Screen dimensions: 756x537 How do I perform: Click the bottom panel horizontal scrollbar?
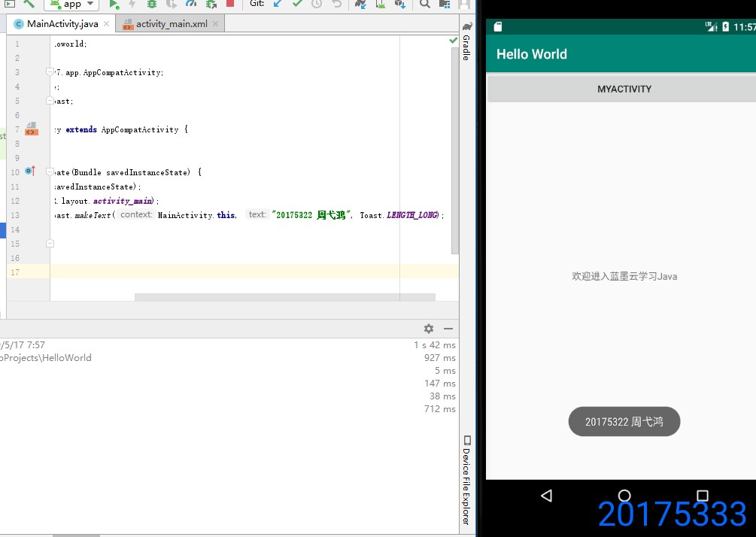click(x=76, y=535)
